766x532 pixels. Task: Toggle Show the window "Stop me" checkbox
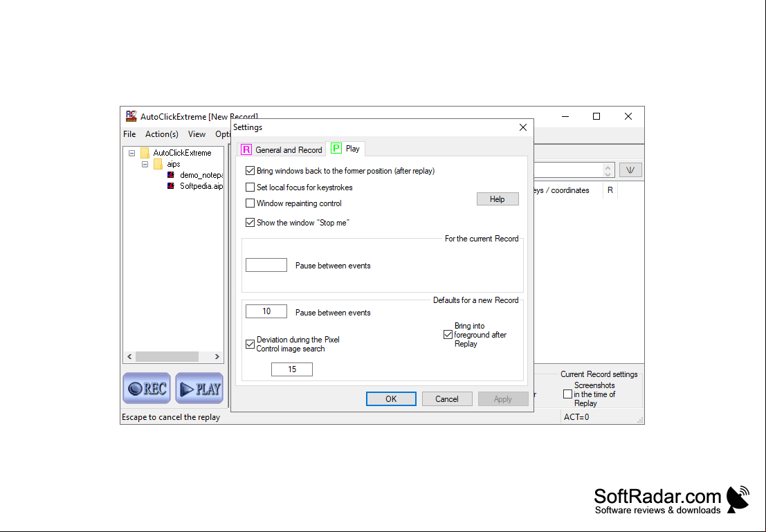point(250,222)
